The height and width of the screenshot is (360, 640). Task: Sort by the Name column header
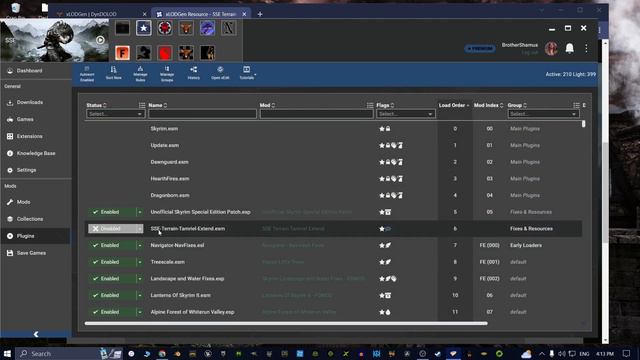(158, 105)
